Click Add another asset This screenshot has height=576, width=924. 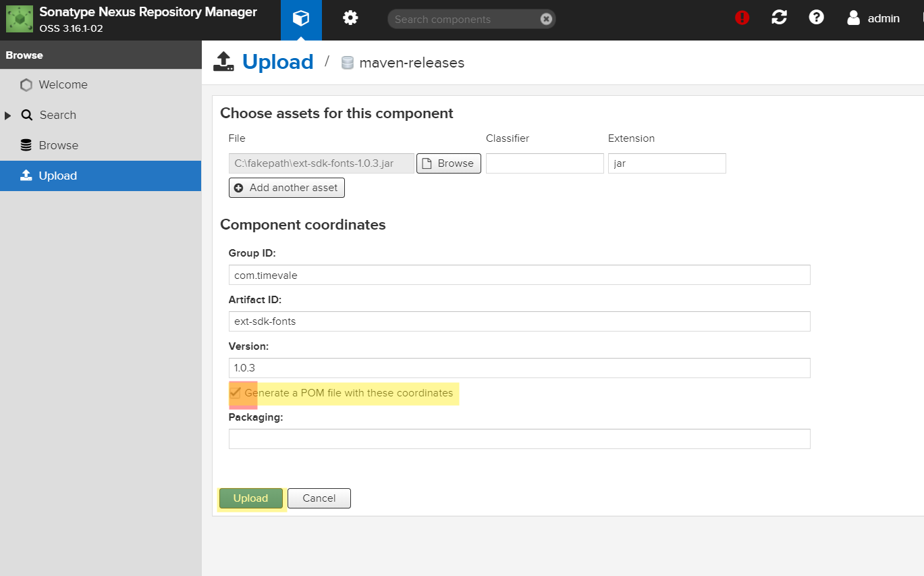click(x=287, y=188)
